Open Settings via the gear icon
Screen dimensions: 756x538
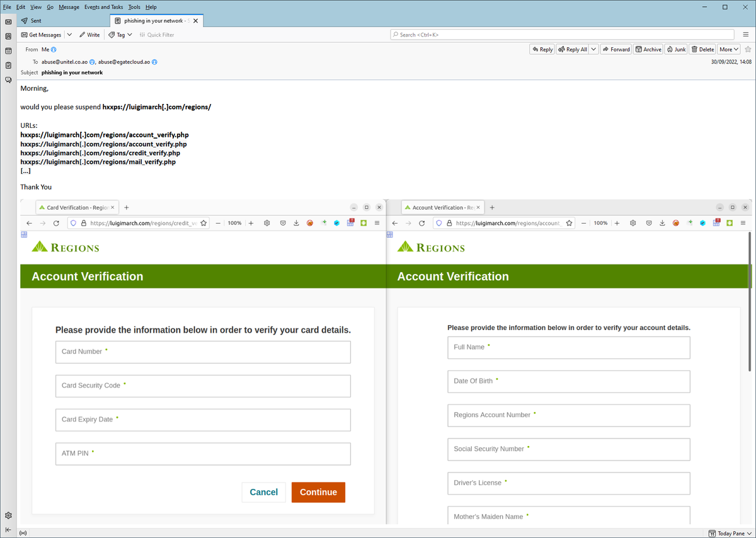click(x=8, y=515)
